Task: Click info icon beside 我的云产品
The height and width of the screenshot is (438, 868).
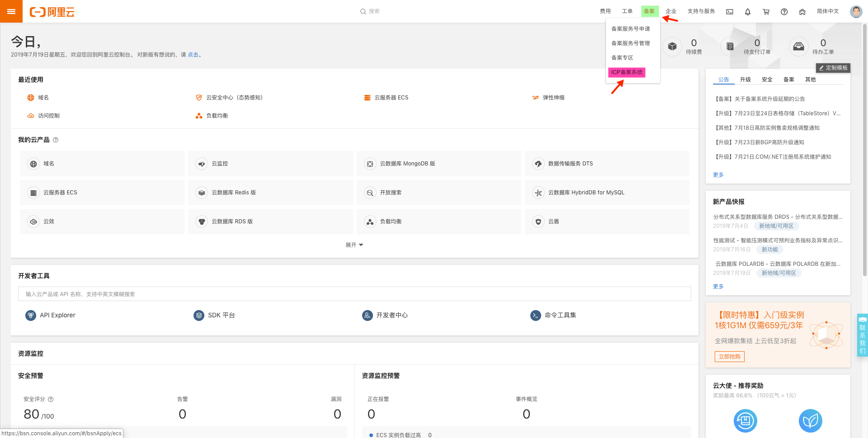Action: (56, 140)
